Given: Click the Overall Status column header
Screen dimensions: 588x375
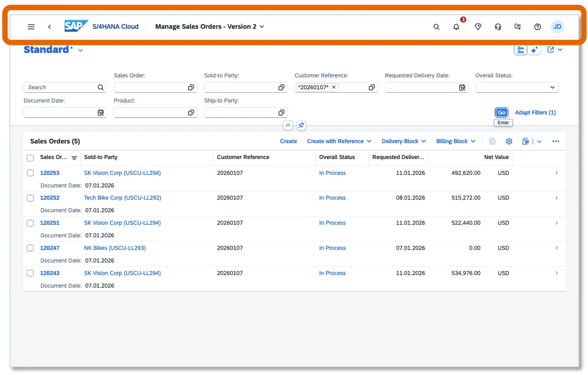Looking at the screenshot, I should 337,157.
